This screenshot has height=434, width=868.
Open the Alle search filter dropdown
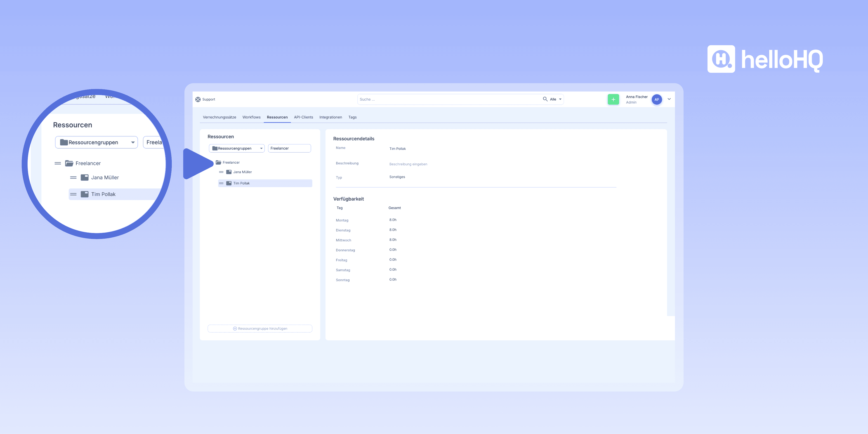tap(556, 99)
